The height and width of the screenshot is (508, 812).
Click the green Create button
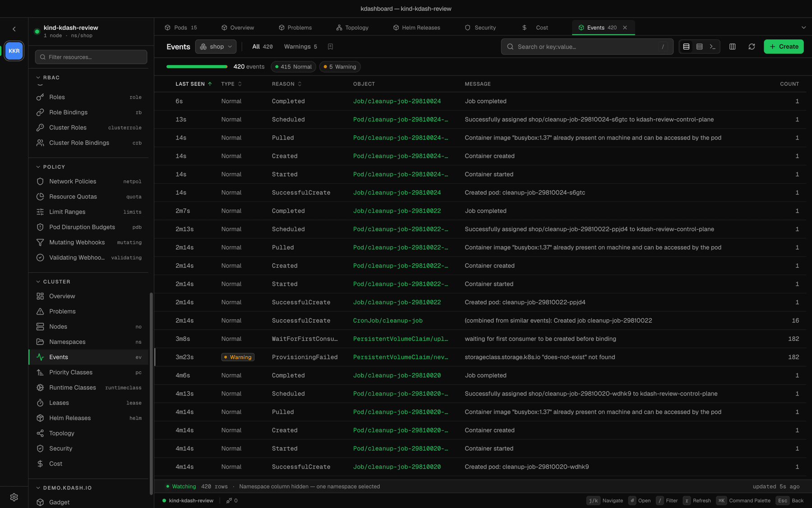pyautogui.click(x=784, y=47)
